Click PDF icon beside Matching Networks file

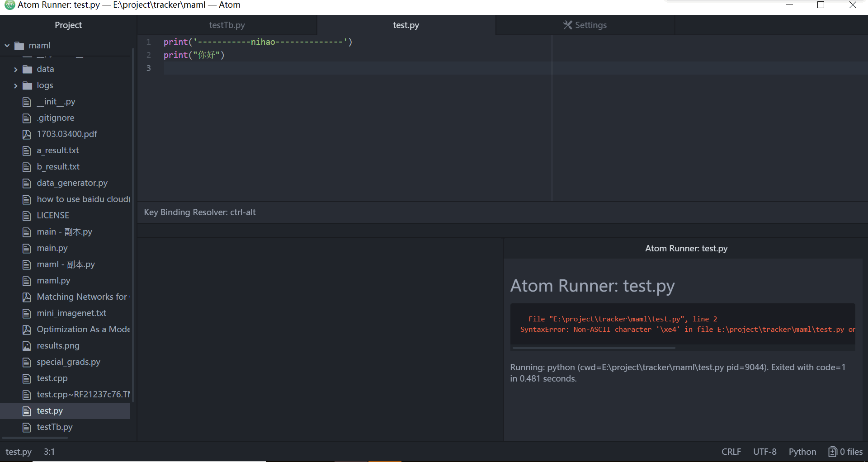[x=27, y=297]
